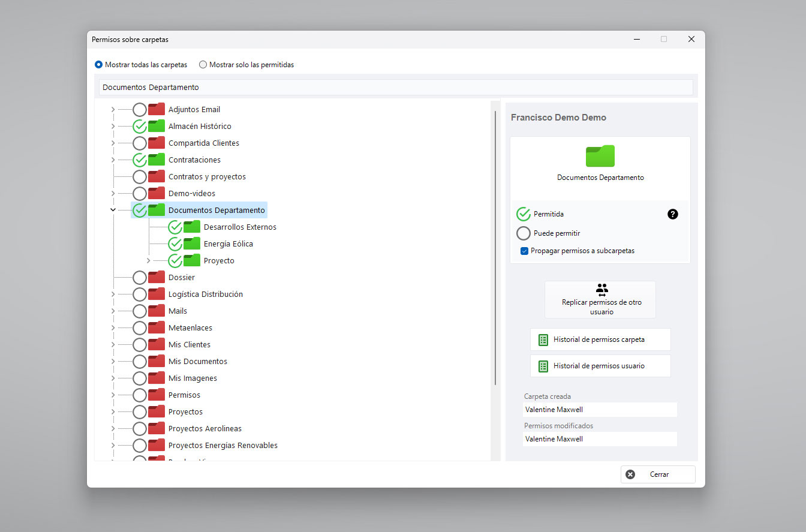Expand the Almacén Histórico folder
This screenshot has height=532, width=806.
click(x=113, y=126)
